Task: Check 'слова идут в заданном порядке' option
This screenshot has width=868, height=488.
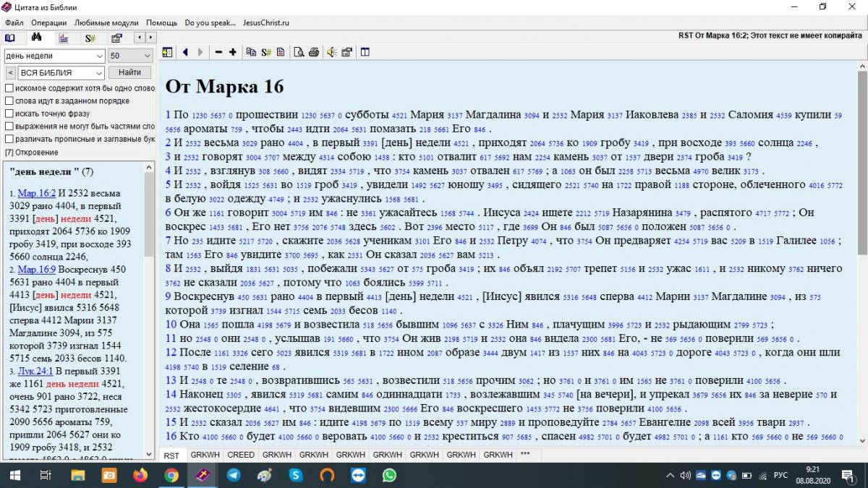Action: click(9, 101)
